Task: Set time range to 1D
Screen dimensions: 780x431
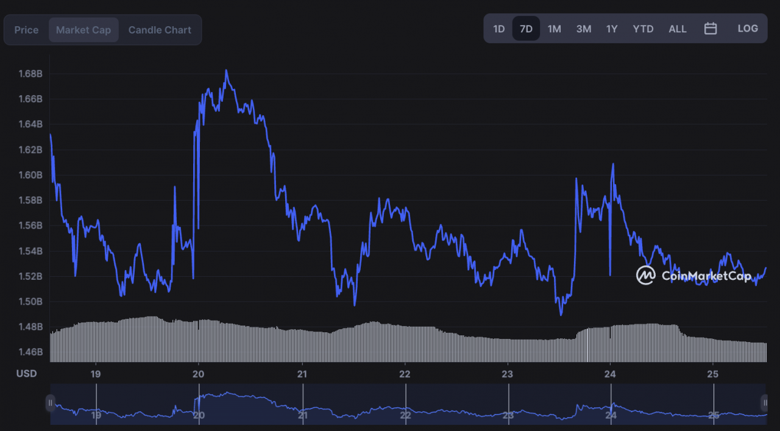Action: (499, 29)
